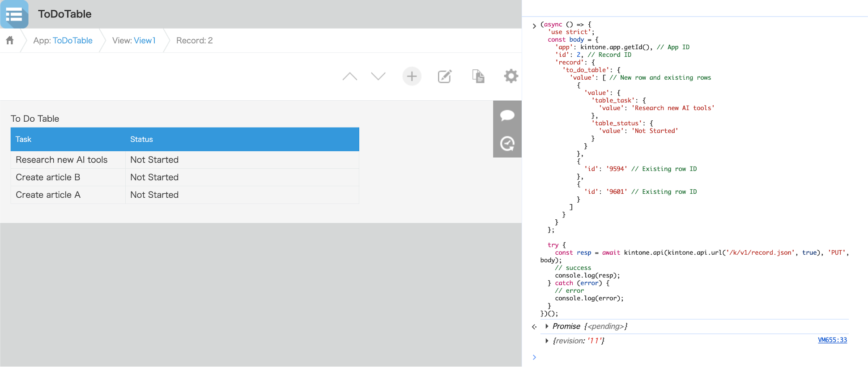Click the Status column header
The width and height of the screenshot is (868, 367).
click(242, 140)
